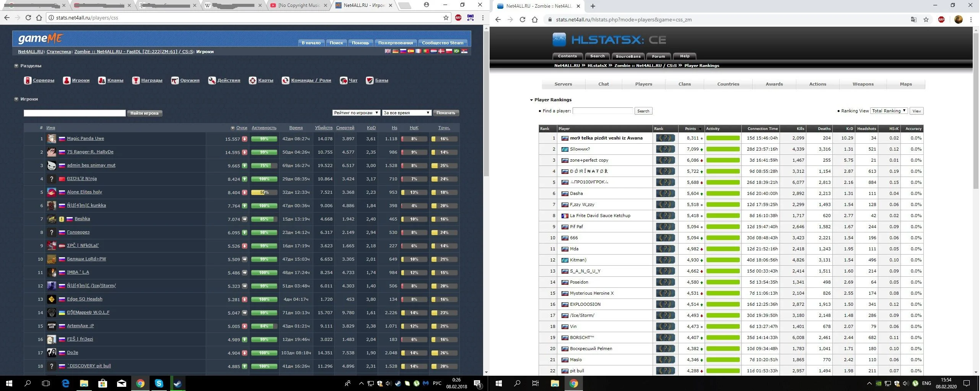This screenshot has width=980, height=391.
Task: Click the left page's vertical scrollbar
Action: click(x=486, y=103)
